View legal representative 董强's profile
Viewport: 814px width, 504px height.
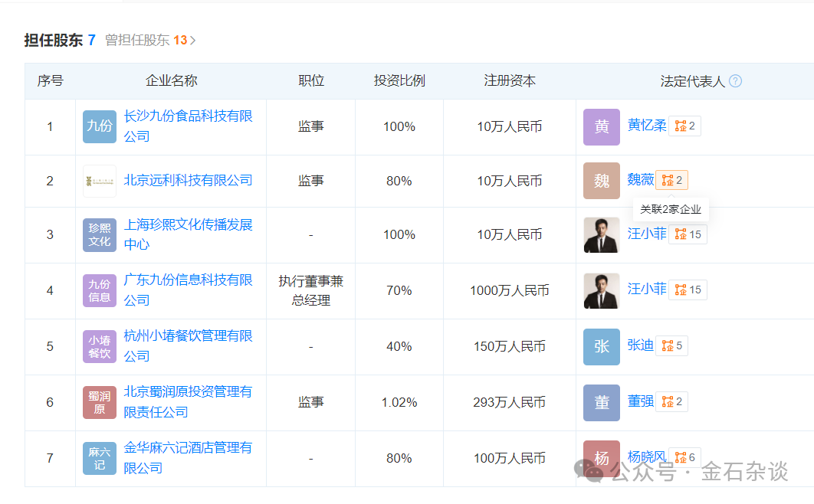(641, 401)
